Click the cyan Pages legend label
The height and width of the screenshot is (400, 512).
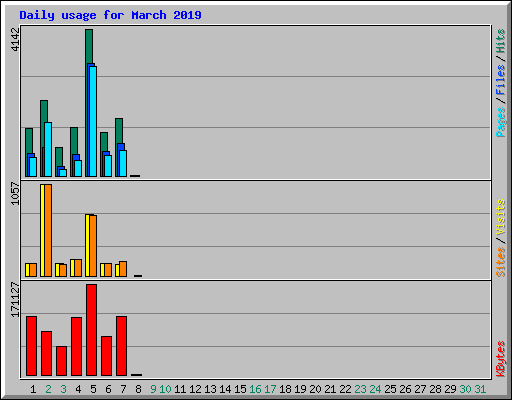[501, 122]
